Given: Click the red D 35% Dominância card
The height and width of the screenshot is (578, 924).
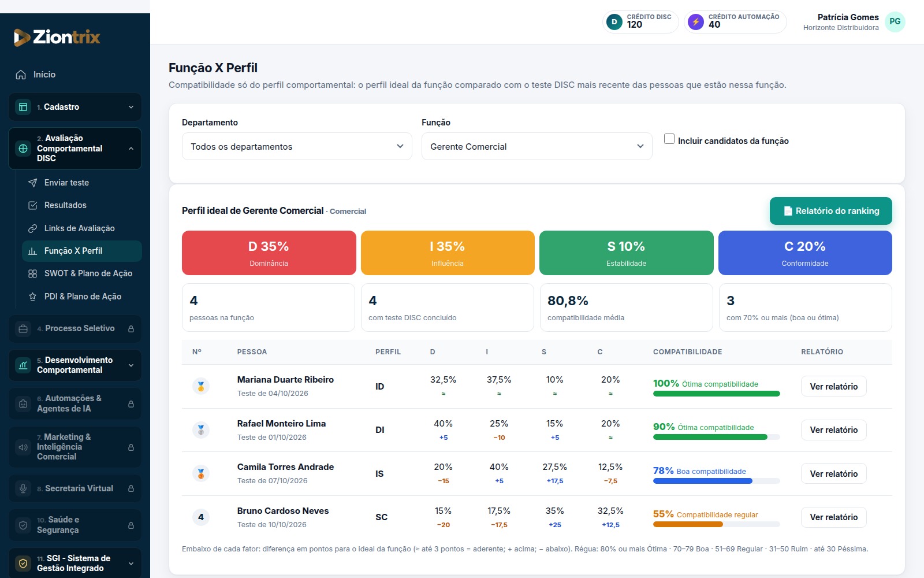Looking at the screenshot, I should (269, 253).
